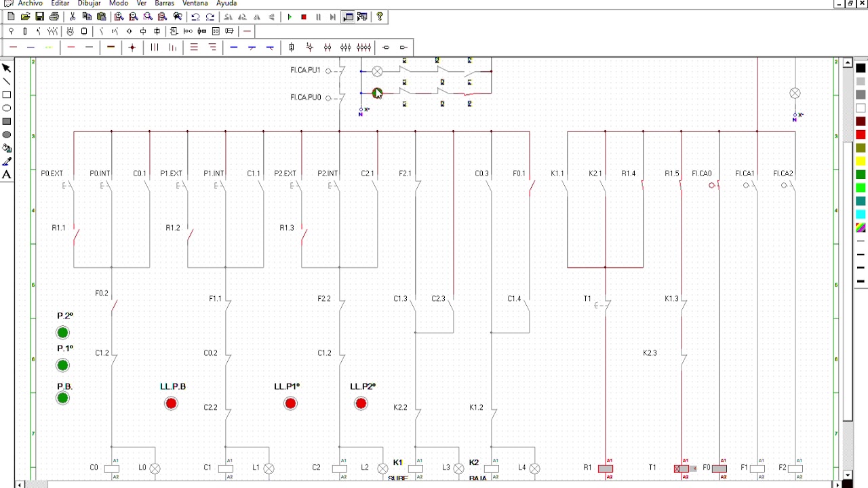Open the motors component library icon
The image size is (868, 488).
(70, 31)
